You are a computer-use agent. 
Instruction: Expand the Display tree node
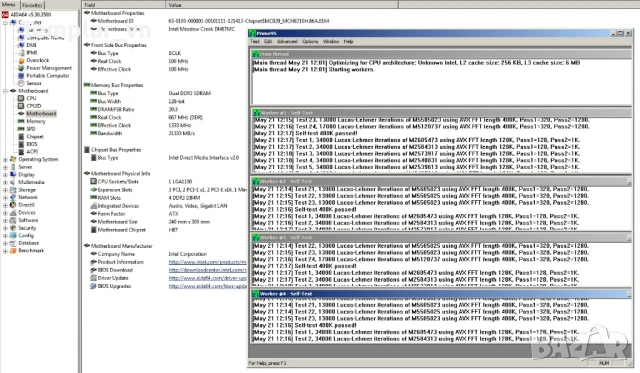[5, 175]
